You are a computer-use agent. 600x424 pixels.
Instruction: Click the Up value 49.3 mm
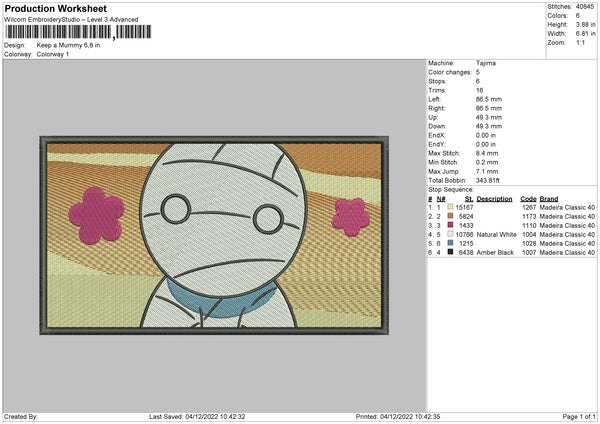489,117
